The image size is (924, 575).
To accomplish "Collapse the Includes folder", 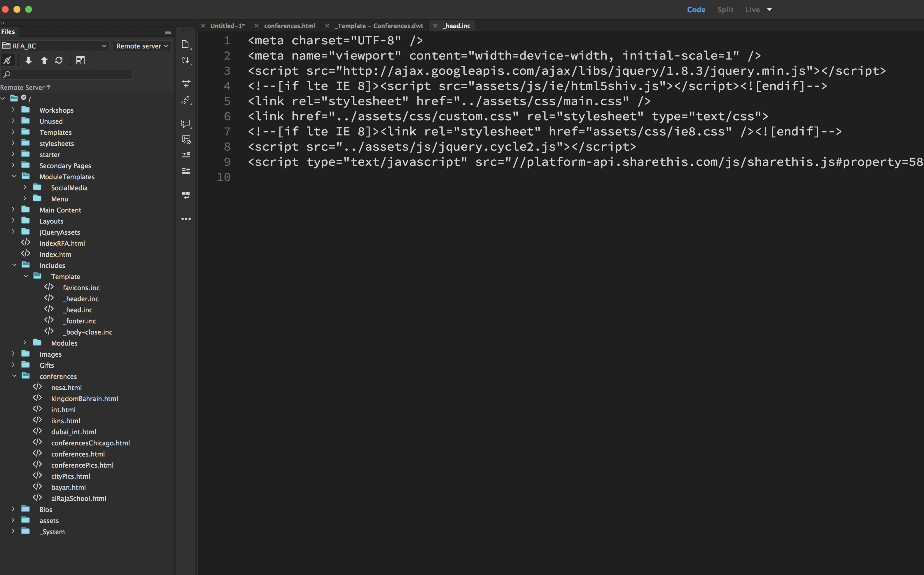I will [x=14, y=265].
